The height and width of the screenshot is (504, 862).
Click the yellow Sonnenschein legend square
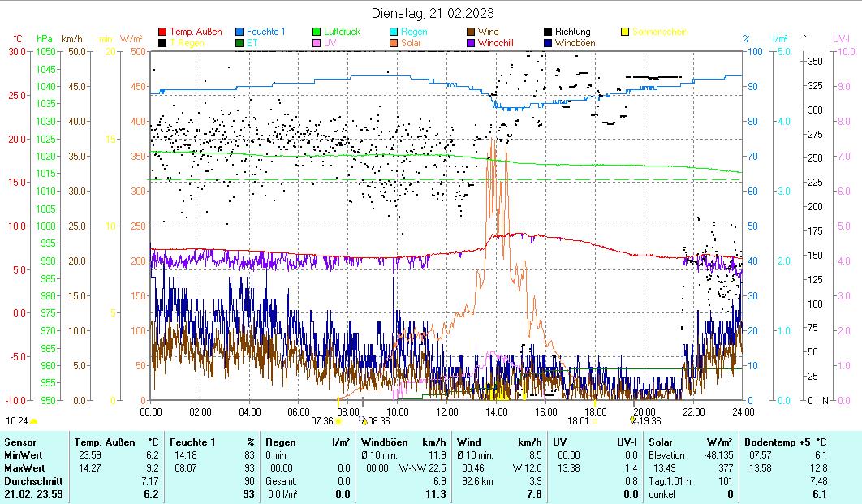coord(625,32)
